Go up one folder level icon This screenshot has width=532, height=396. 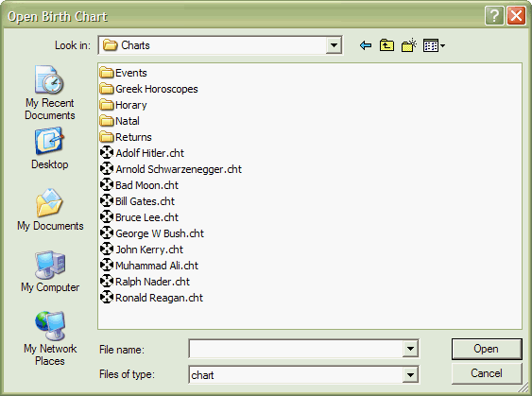386,45
